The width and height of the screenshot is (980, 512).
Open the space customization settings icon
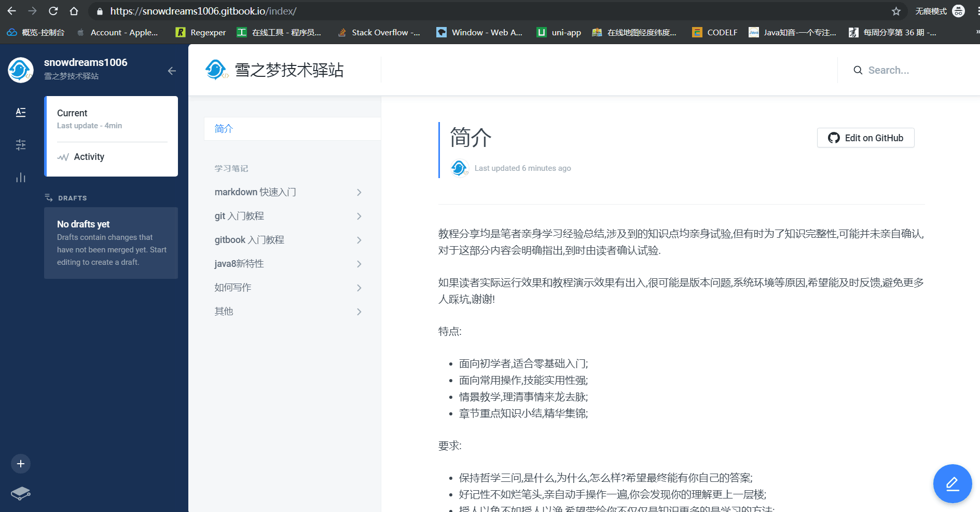21,145
